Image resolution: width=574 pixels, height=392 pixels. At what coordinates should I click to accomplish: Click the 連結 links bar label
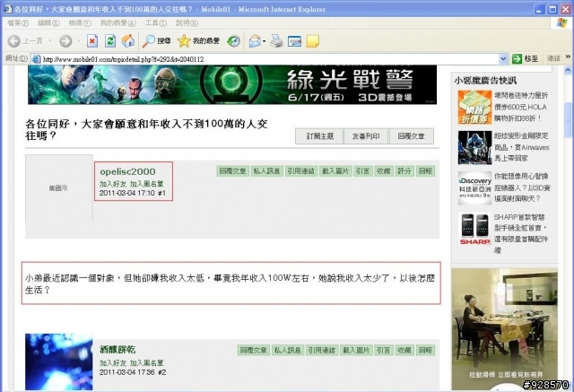[x=553, y=58]
